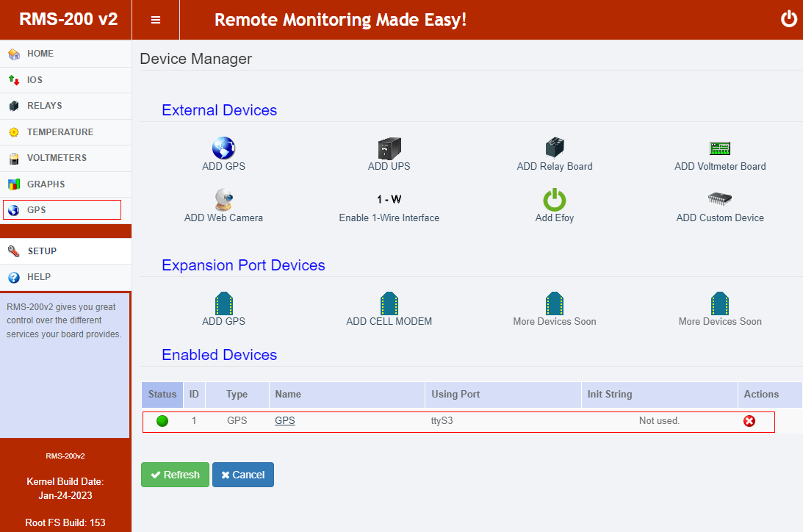
Task: Add GPS under Expansion Port Devices
Action: coord(223,303)
